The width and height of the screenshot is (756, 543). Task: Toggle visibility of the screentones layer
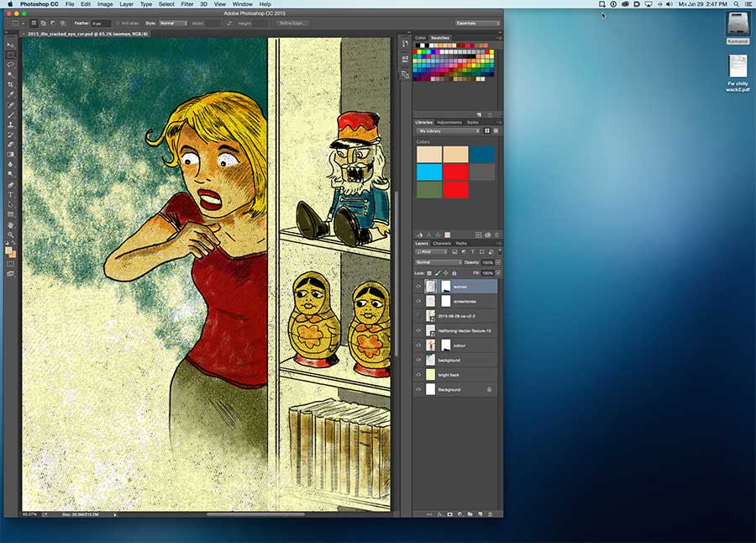point(419,300)
